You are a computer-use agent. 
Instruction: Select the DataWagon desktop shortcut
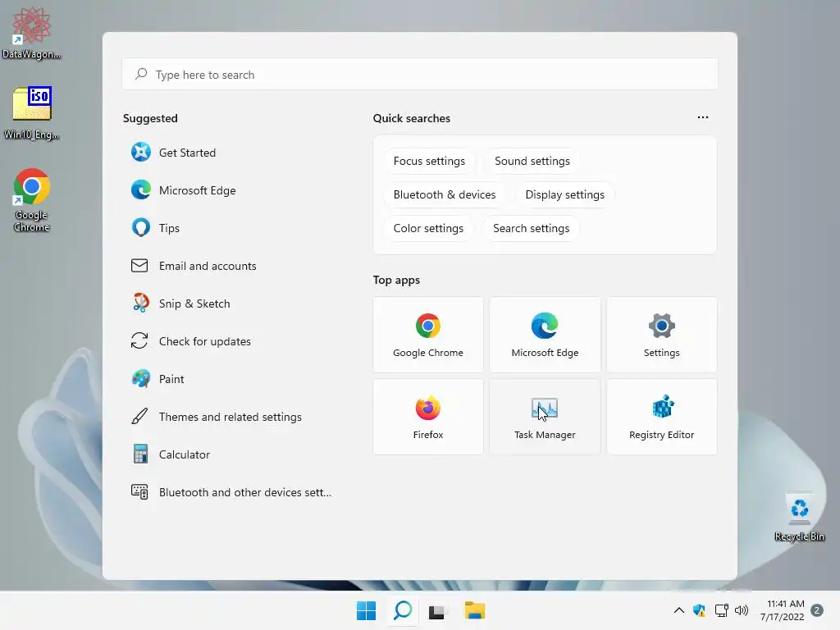coord(32,33)
